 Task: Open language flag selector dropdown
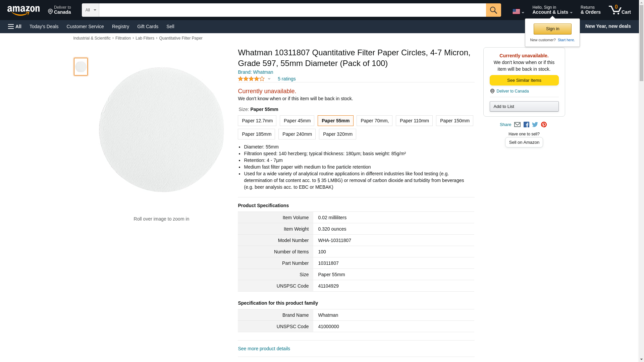pyautogui.click(x=518, y=11)
